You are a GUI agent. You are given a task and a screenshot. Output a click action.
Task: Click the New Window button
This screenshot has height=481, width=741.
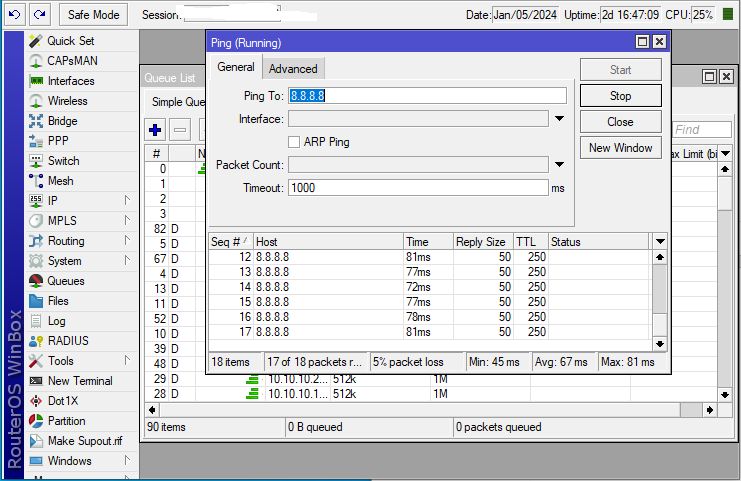620,148
